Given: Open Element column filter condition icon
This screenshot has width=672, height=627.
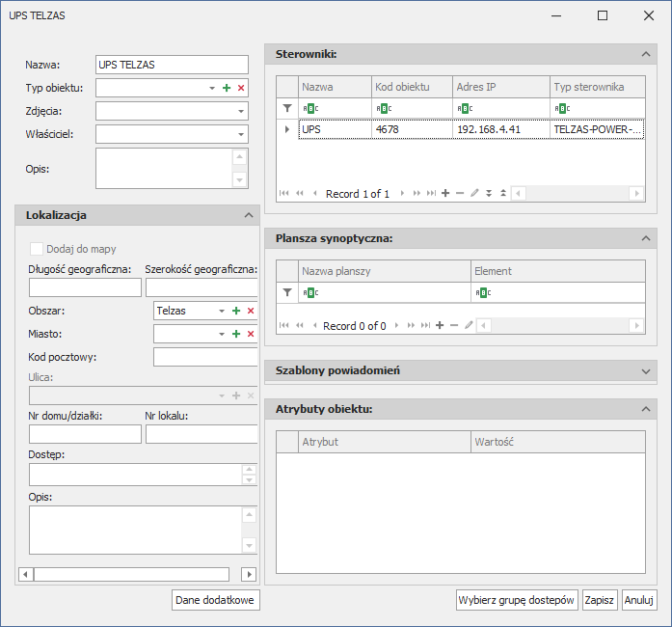Looking at the screenshot, I should pos(483,293).
